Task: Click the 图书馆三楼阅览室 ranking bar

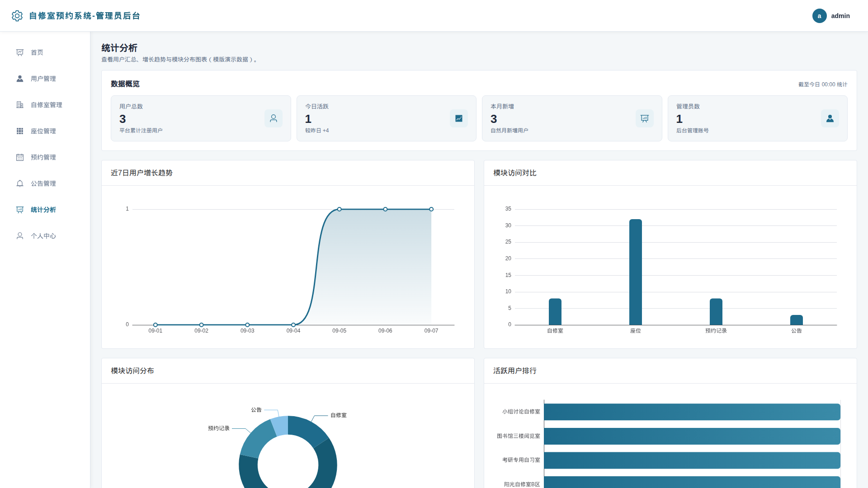Action: [692, 436]
